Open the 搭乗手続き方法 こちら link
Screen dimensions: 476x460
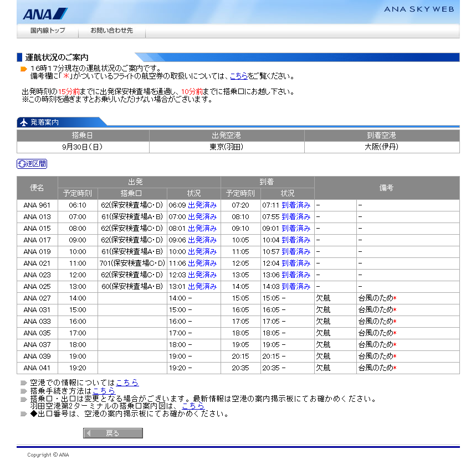click(x=104, y=391)
